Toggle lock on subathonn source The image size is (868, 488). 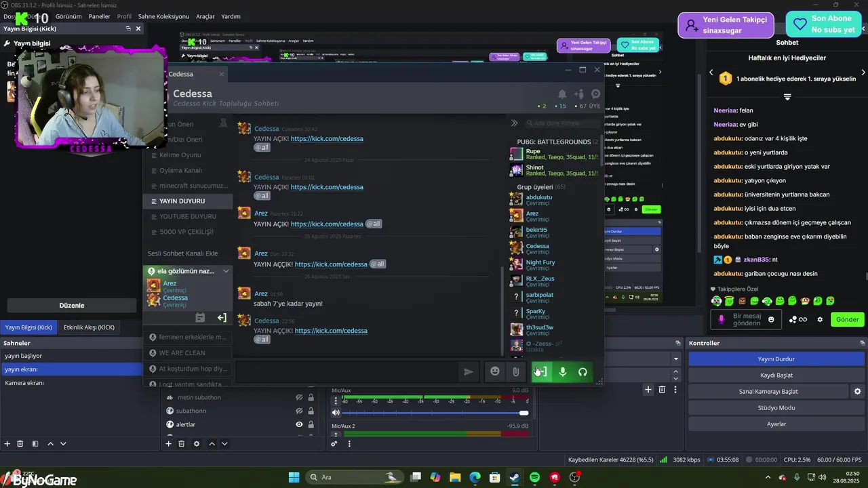click(311, 411)
